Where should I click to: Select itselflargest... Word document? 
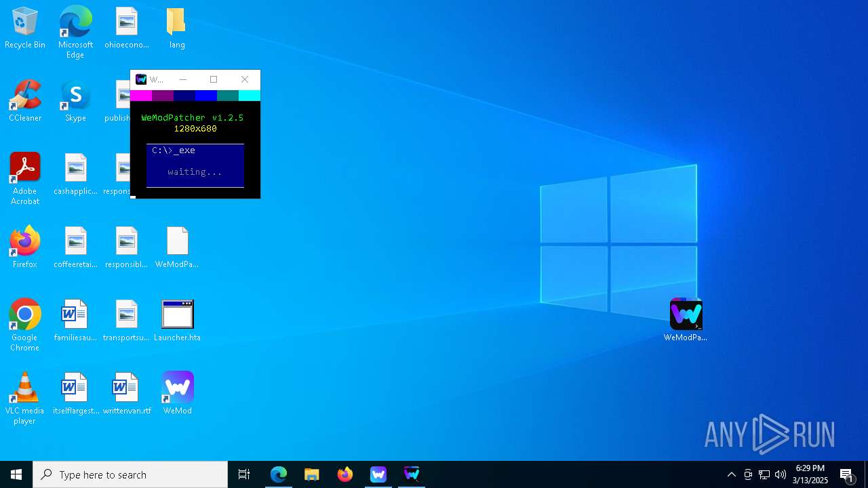click(x=75, y=394)
